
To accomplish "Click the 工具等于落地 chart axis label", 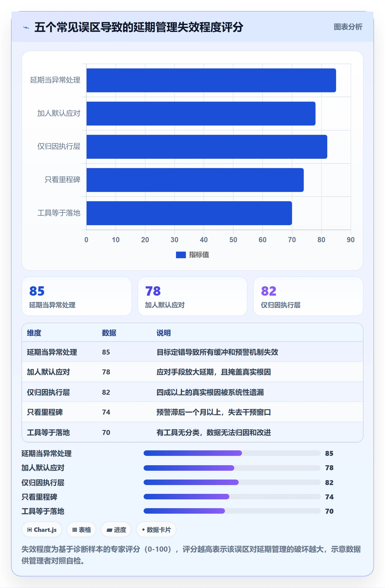I will 59,213.
